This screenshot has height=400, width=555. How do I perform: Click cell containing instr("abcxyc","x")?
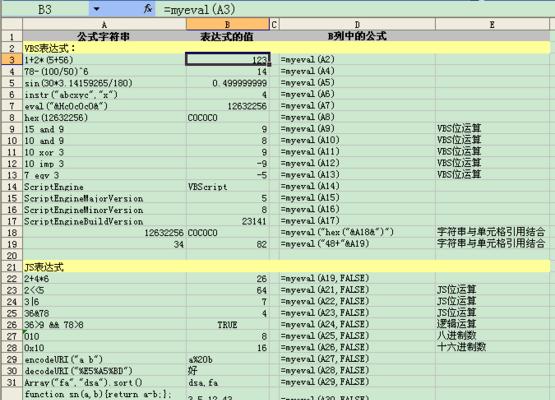pyautogui.click(x=104, y=95)
